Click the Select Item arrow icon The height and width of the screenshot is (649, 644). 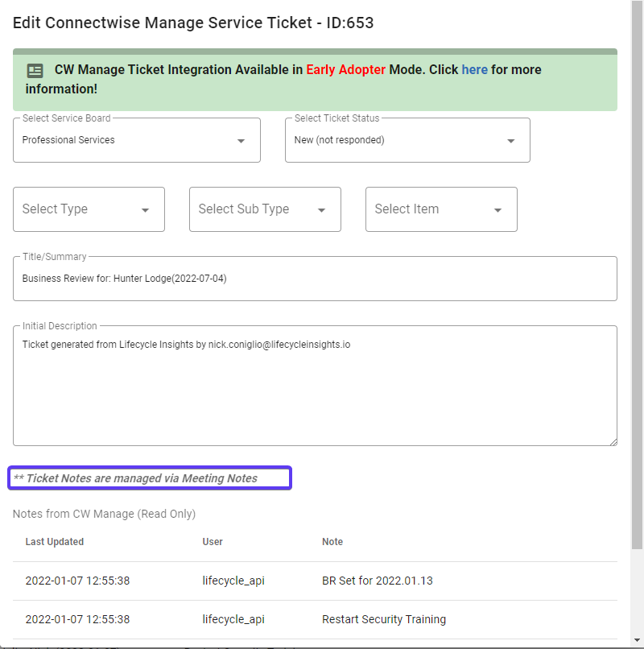pos(498,210)
